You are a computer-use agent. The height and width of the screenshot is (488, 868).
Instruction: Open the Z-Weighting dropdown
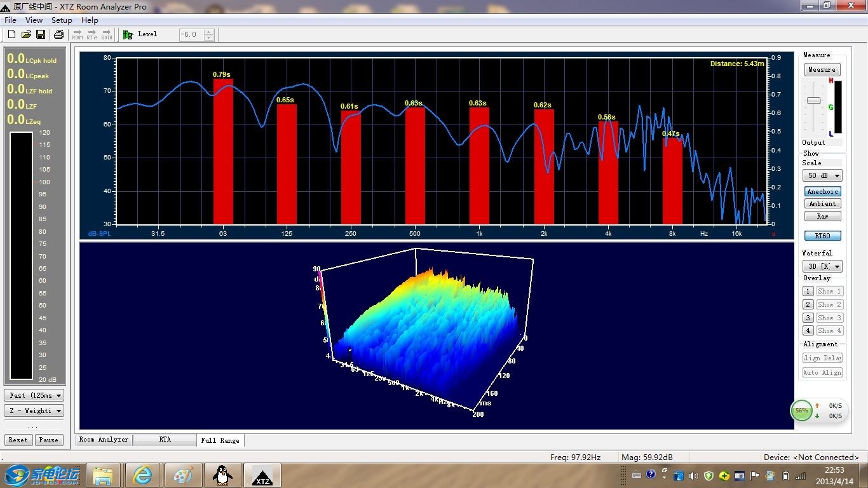click(34, 410)
